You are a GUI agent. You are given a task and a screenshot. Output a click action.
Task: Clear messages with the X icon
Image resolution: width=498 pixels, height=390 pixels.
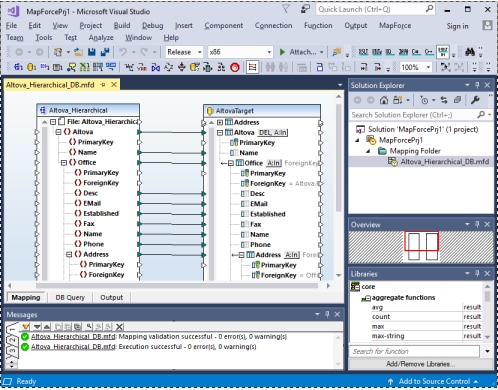[119, 327]
